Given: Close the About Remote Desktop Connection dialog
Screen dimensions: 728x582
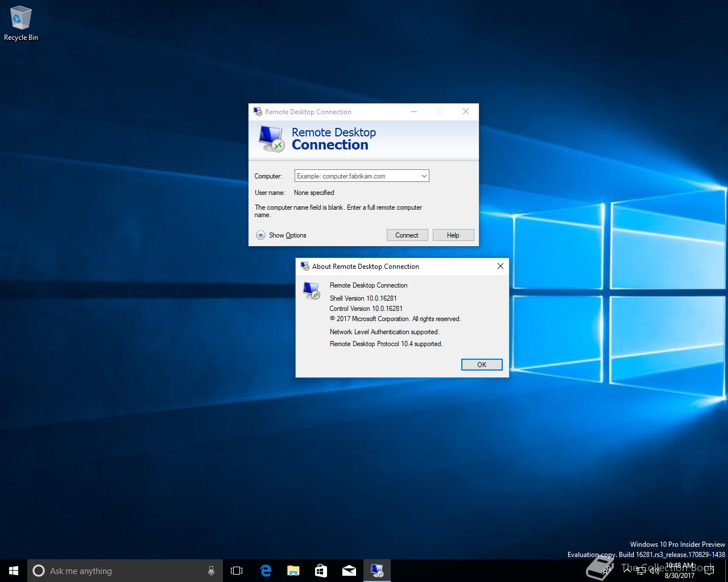Looking at the screenshot, I should [x=500, y=266].
